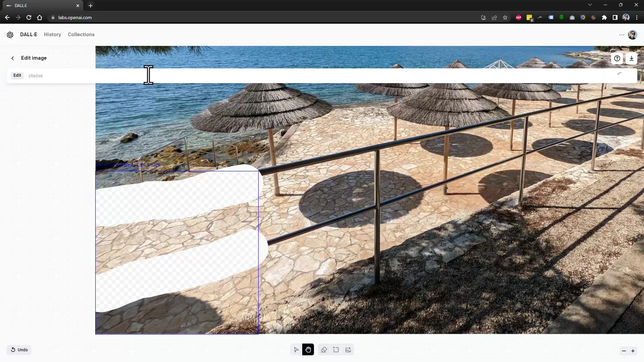644x362 pixels.
Task: Select the selection/move tool
Action: click(296, 350)
